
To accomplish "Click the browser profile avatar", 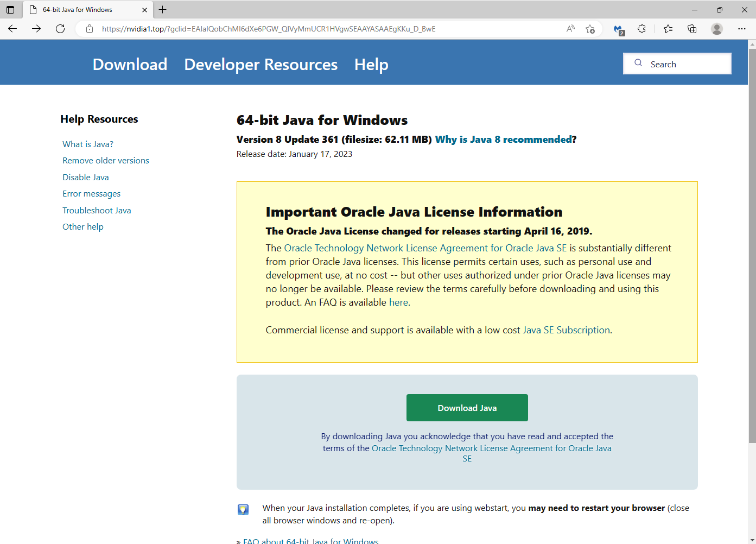I will click(716, 29).
